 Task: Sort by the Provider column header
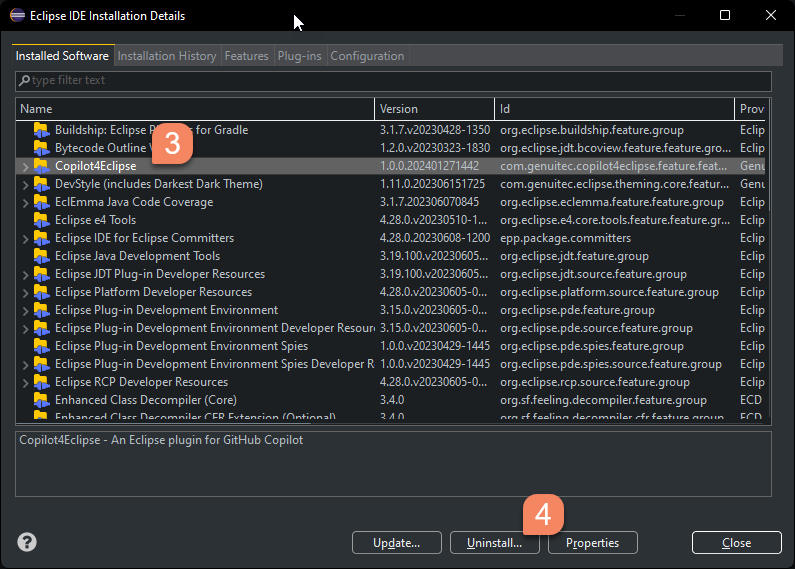(x=750, y=109)
